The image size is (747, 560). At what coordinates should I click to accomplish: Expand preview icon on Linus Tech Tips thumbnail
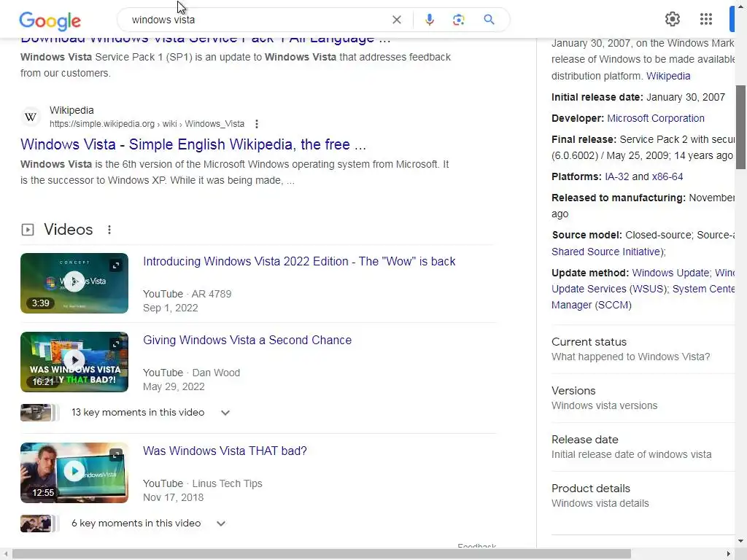[116, 455]
